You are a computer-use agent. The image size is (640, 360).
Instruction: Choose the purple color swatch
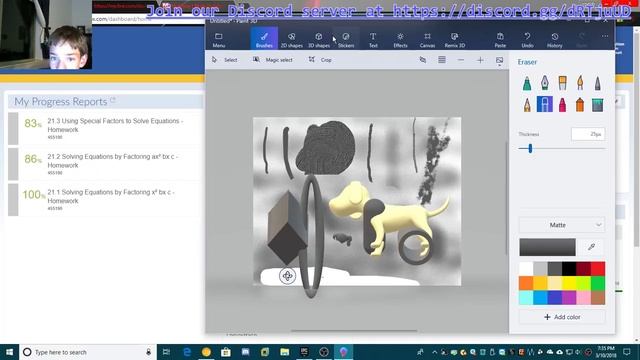point(569,298)
